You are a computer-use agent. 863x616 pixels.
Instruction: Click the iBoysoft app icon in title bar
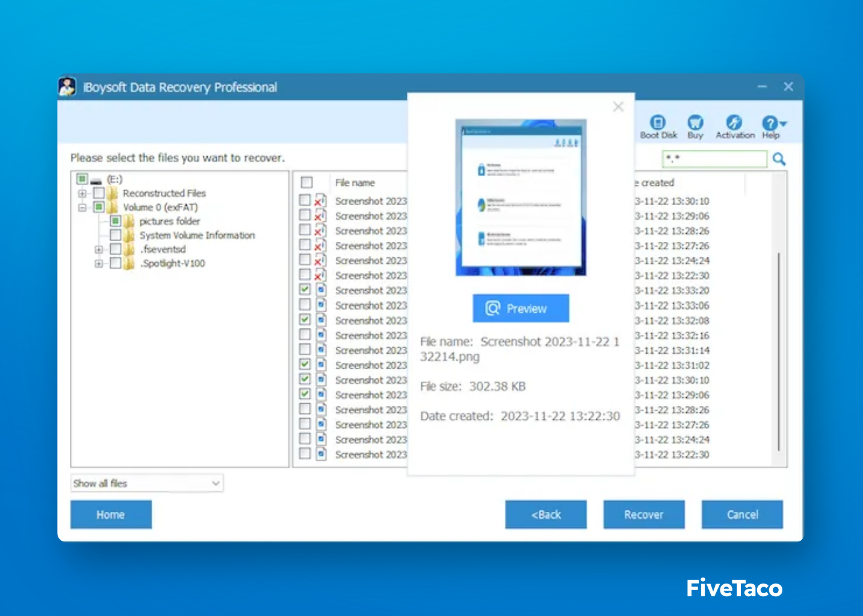67,87
